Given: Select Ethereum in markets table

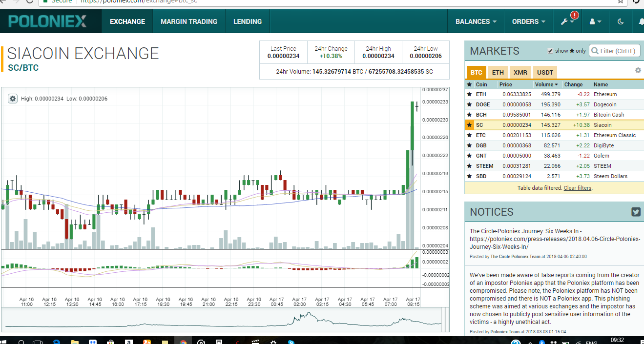Looking at the screenshot, I should click(x=605, y=94).
